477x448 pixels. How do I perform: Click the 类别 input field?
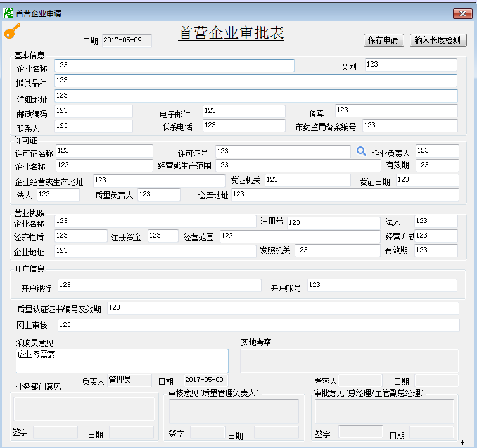point(411,65)
